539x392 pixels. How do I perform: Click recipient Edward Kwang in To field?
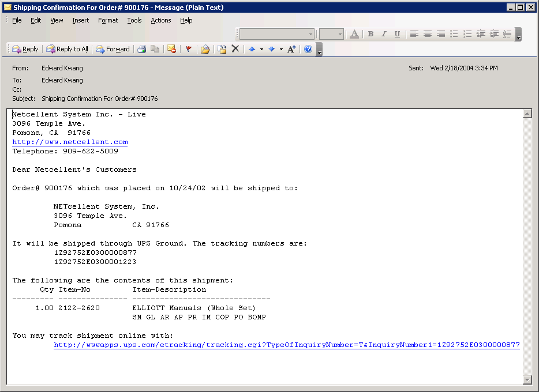tap(62, 80)
